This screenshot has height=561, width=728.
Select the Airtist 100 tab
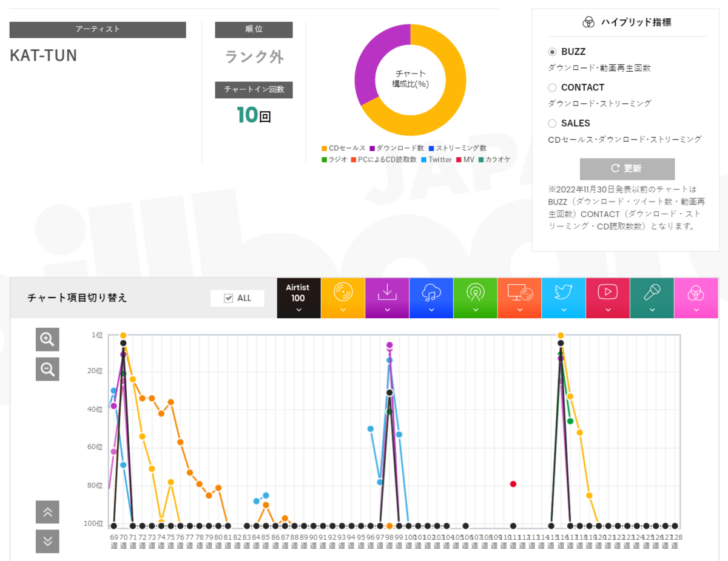[298, 298]
